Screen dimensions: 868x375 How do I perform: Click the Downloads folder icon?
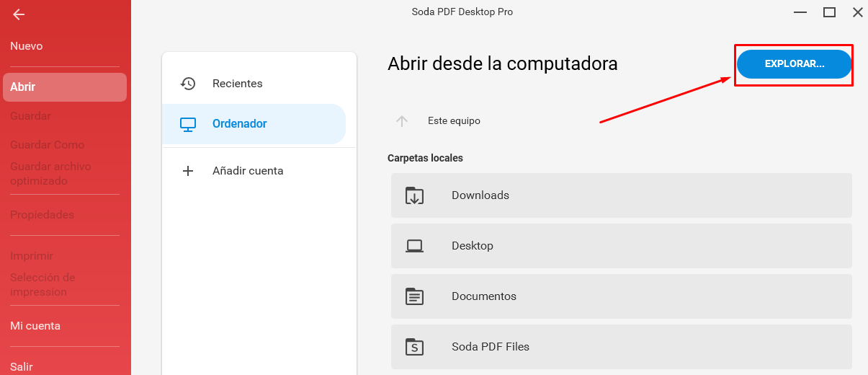coord(414,195)
